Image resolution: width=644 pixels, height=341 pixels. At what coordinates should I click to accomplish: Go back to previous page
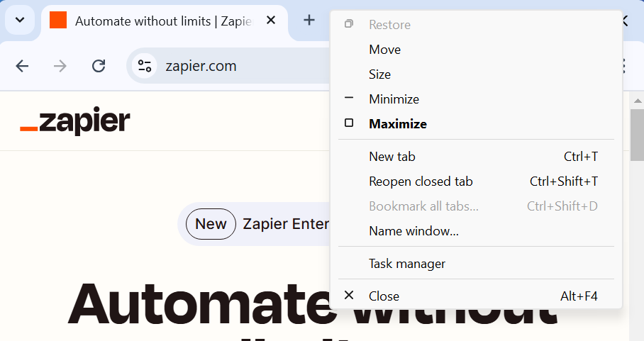[x=22, y=66]
